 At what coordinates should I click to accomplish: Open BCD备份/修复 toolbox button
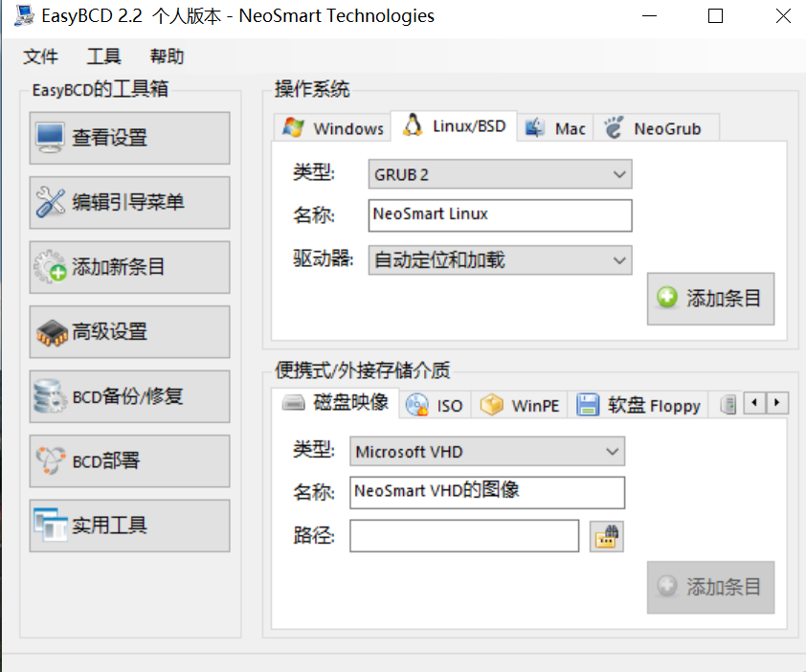click(x=129, y=397)
